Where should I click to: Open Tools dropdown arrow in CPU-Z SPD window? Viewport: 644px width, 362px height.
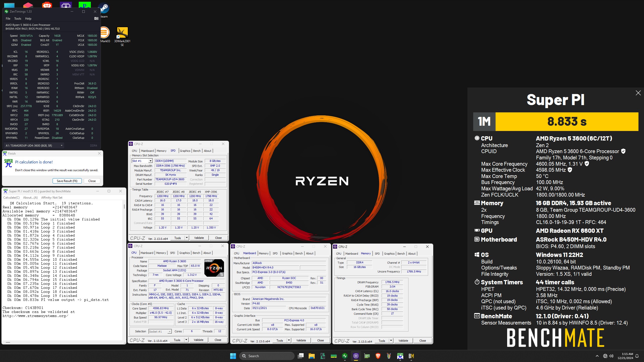pos(187,238)
